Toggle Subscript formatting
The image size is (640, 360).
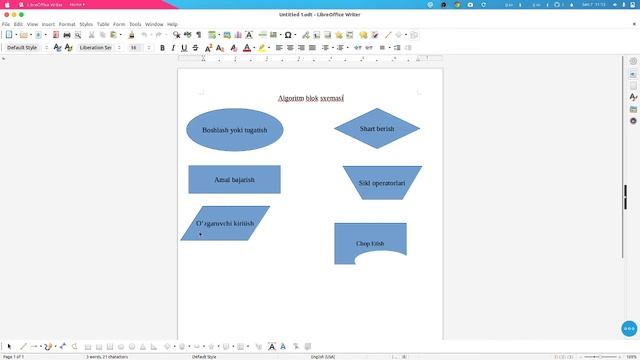[x=220, y=48]
